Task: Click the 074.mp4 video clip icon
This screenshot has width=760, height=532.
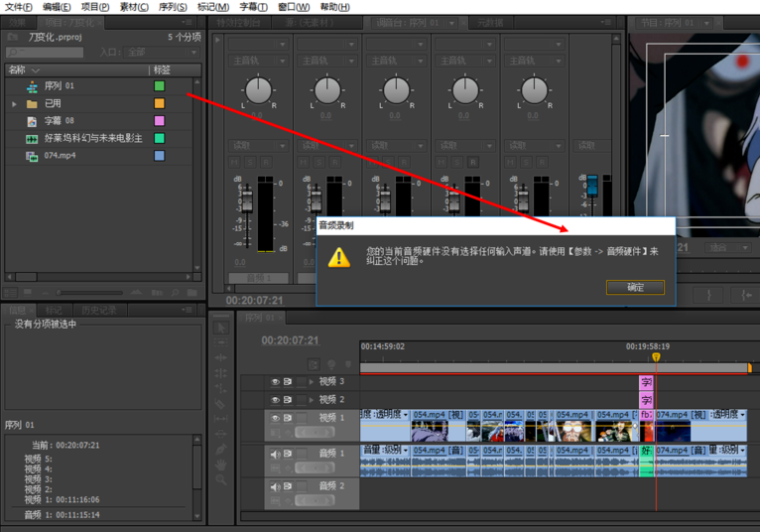Action: [x=32, y=156]
